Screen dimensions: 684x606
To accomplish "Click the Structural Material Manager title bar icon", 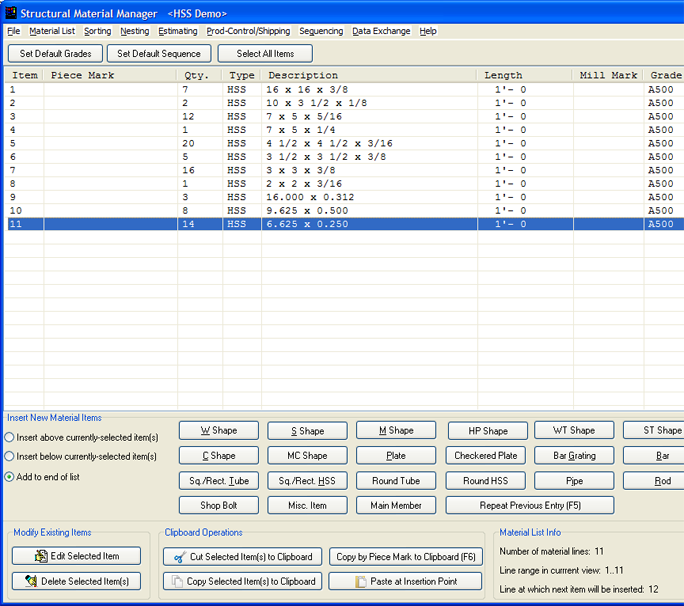I will tap(10, 13).
